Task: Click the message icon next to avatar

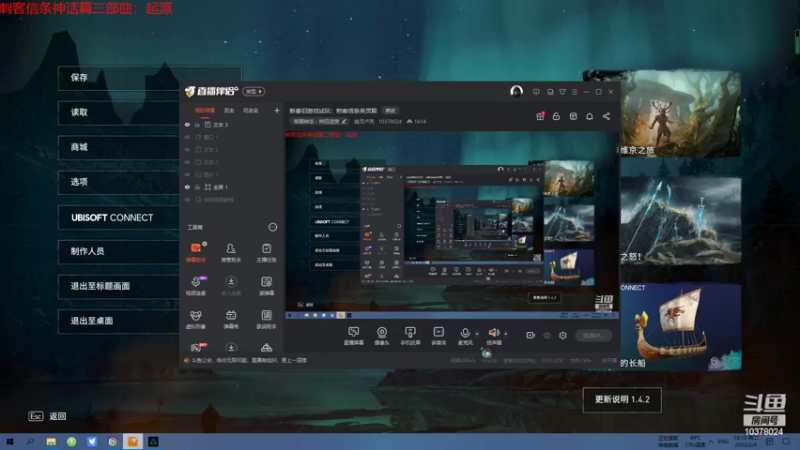Action: click(536, 92)
